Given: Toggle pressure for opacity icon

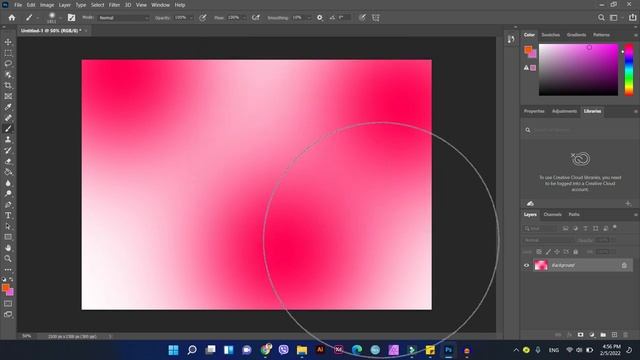Looking at the screenshot, I should (x=203, y=18).
